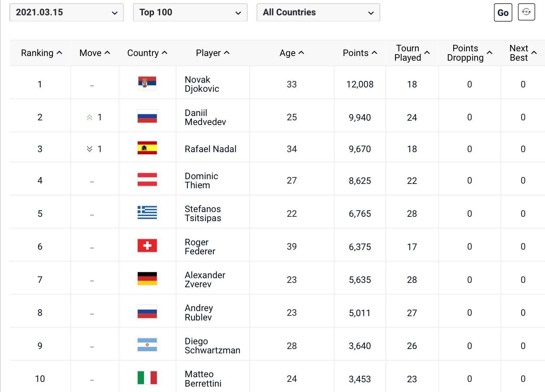Click the Italy flag in Berrettini row
Image resolution: width=545 pixels, height=392 pixels.
(x=147, y=378)
